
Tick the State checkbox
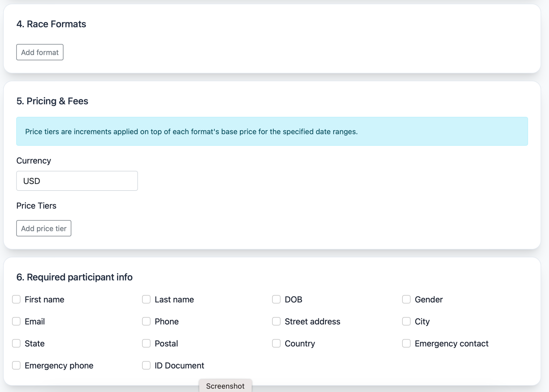16,343
